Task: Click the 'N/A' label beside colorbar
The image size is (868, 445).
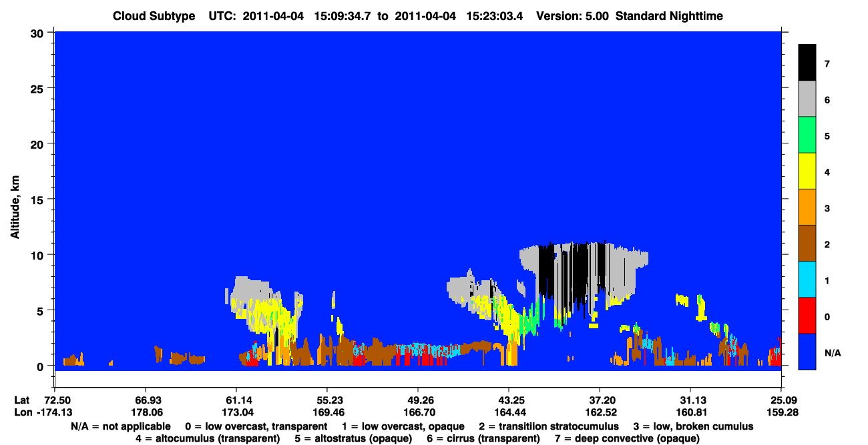Action: click(833, 352)
